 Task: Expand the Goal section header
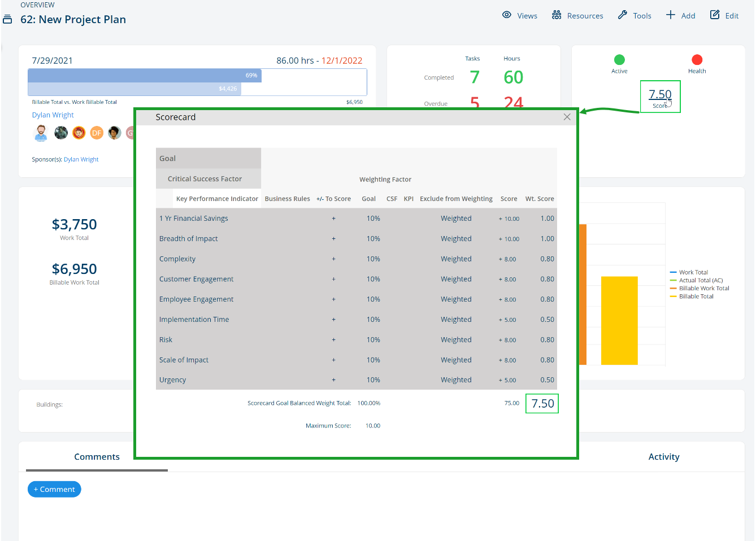167,159
